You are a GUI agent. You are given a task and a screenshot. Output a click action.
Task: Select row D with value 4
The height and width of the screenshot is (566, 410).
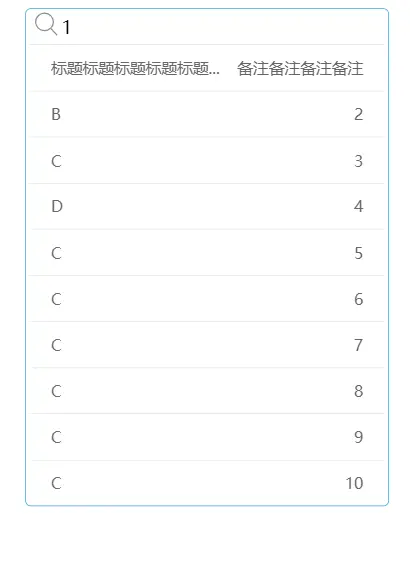click(207, 206)
